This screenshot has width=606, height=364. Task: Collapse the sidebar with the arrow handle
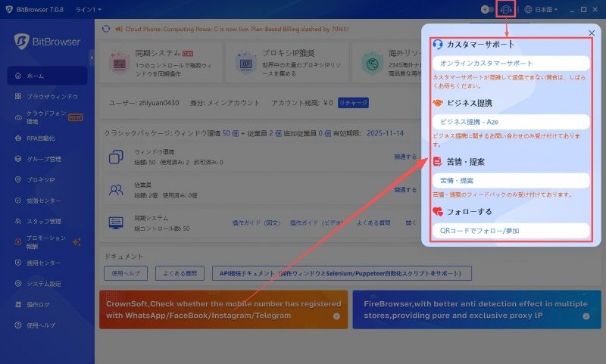92,58
